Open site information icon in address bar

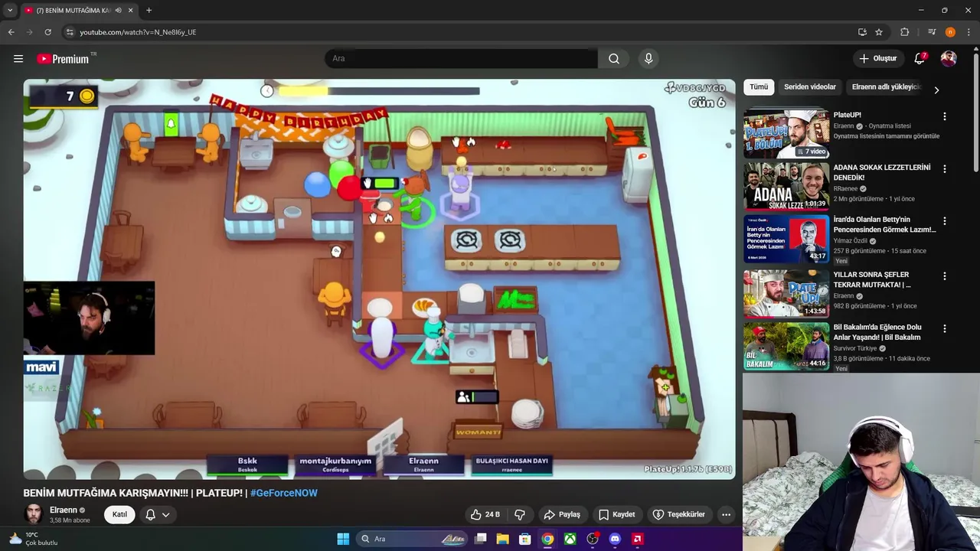[x=70, y=32]
